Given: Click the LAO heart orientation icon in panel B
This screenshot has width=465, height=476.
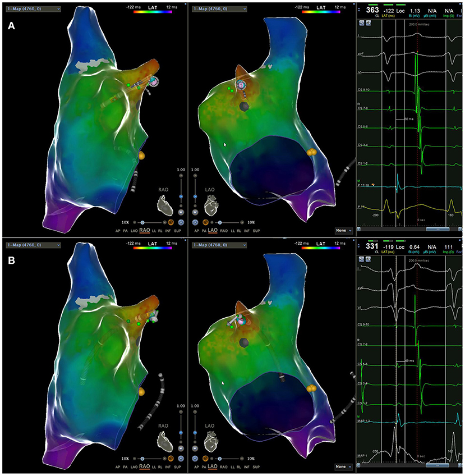Looking at the screenshot, I should click(x=211, y=441).
